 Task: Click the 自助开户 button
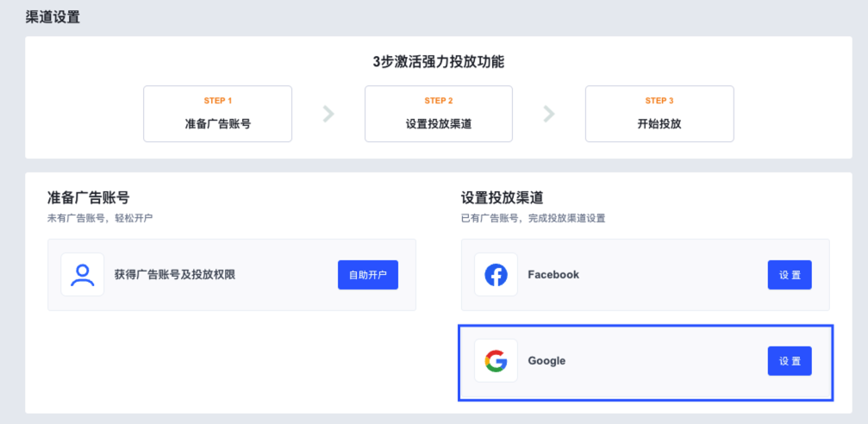368,275
